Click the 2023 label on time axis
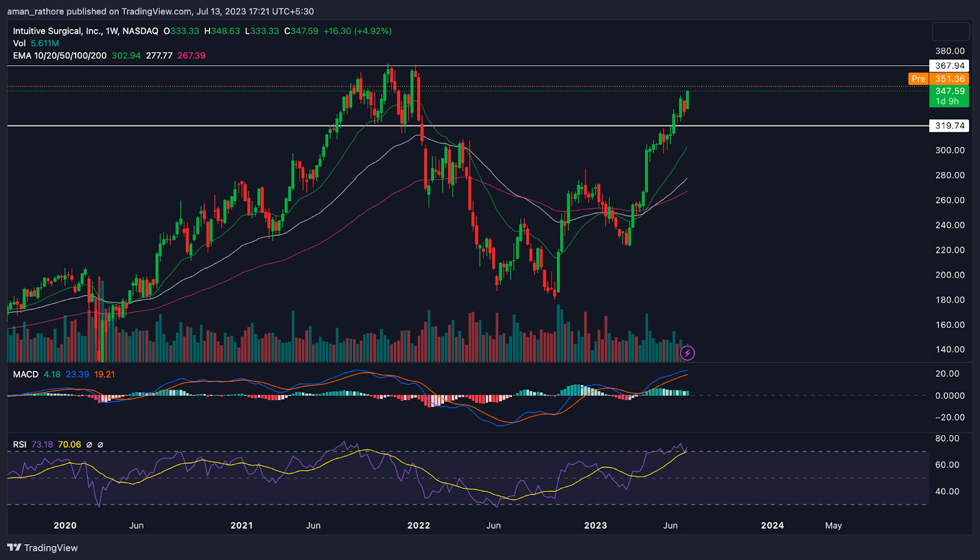Image resolution: width=980 pixels, height=560 pixels. 595,525
